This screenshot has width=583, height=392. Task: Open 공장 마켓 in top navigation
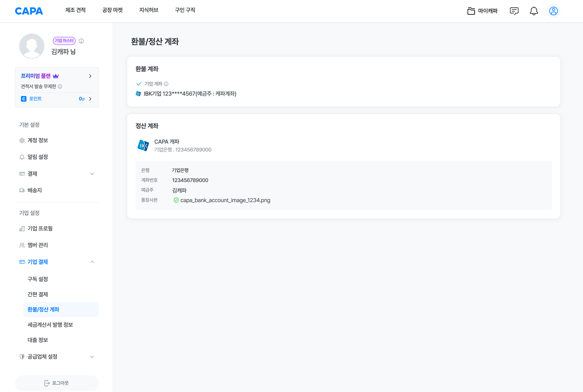[112, 10]
